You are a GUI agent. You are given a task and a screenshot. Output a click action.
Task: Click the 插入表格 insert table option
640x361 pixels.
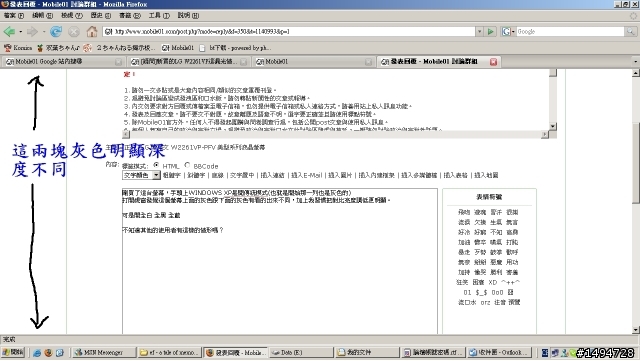click(456, 175)
